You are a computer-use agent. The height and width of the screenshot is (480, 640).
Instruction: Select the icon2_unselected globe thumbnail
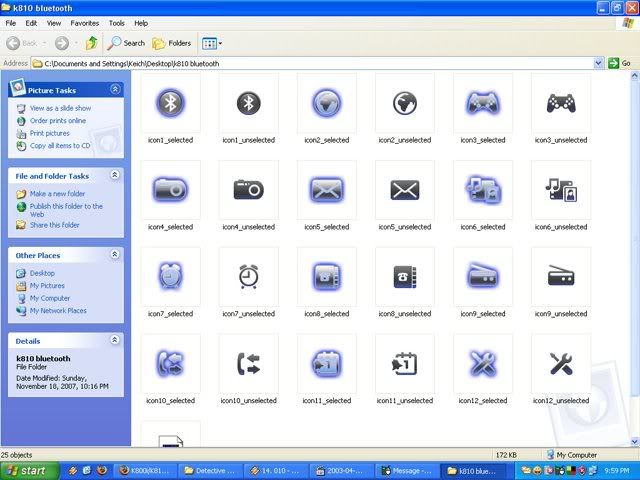coord(405,103)
